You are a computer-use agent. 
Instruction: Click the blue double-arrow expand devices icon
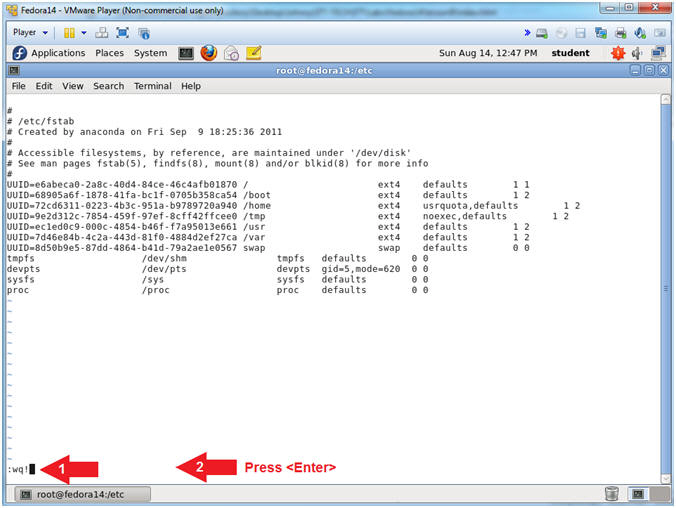click(527, 33)
